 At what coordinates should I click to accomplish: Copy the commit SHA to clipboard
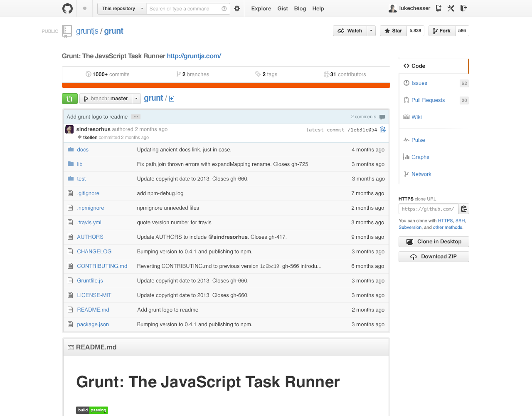pos(383,129)
